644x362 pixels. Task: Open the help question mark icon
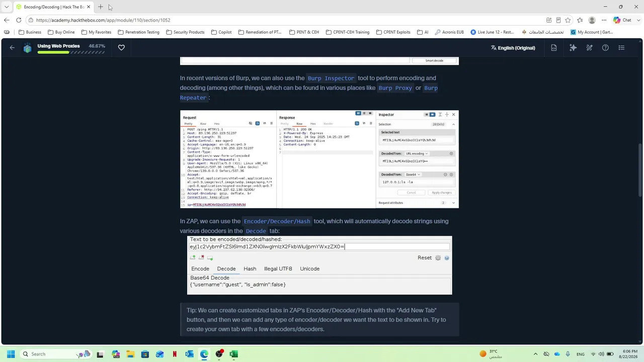(x=605, y=48)
